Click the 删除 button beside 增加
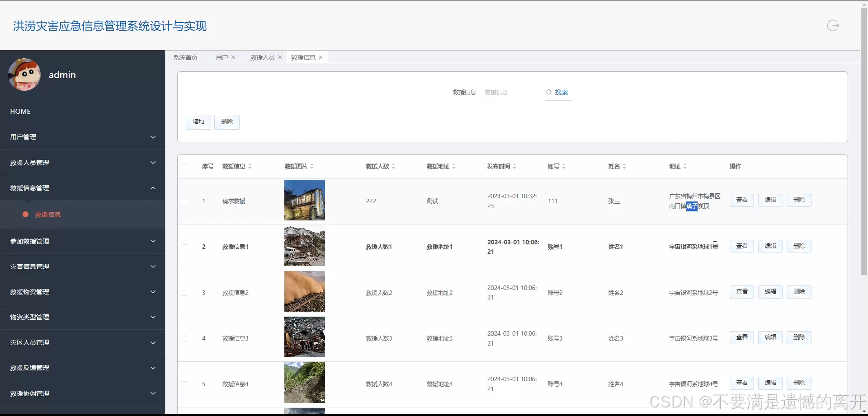Viewport: 868px width, 416px height. [x=227, y=122]
